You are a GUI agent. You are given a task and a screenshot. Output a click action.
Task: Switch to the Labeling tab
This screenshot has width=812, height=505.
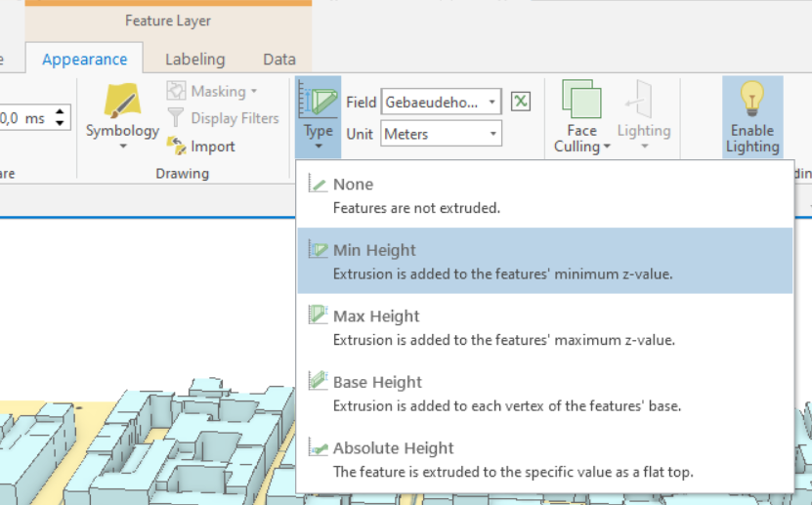[x=194, y=60]
